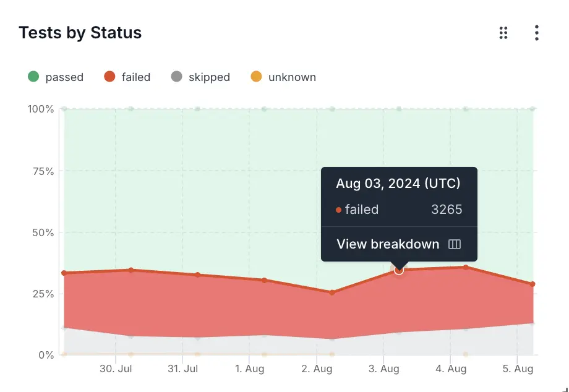
Task: Click the red failed legend dot
Action: click(109, 77)
